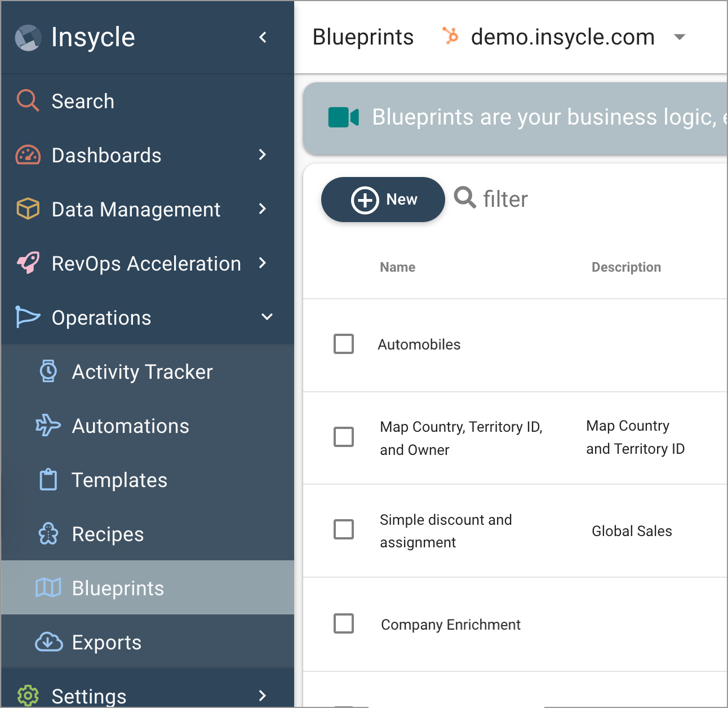Viewport: 728px width, 708px height.
Task: Select the Automobiles blueprint checkbox
Action: [344, 344]
